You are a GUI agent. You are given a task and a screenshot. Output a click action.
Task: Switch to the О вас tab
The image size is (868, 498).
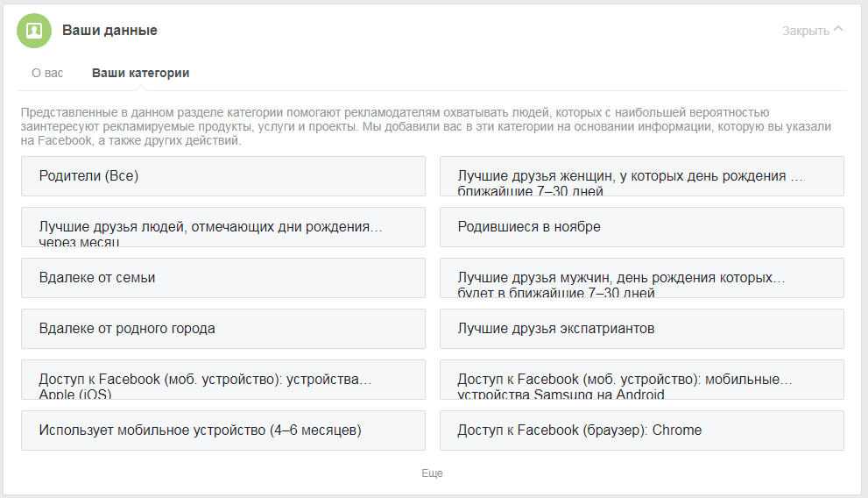click(47, 73)
